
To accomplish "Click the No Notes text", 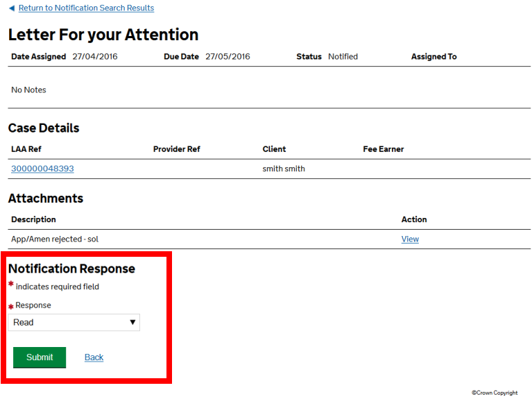I will (28, 90).
